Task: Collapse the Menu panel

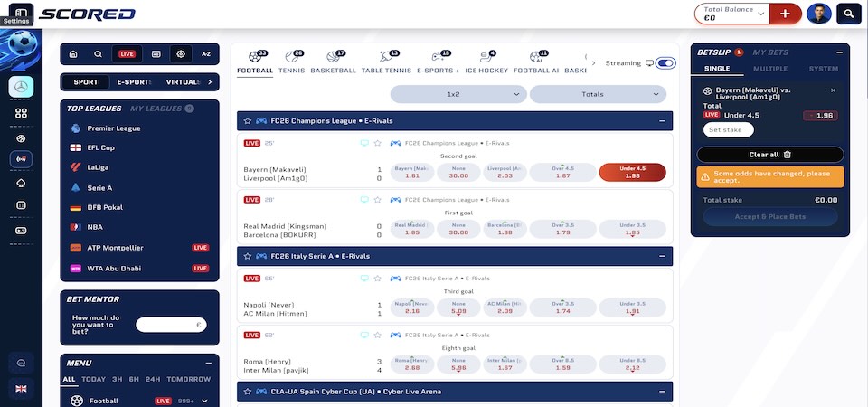Action: 209,364
